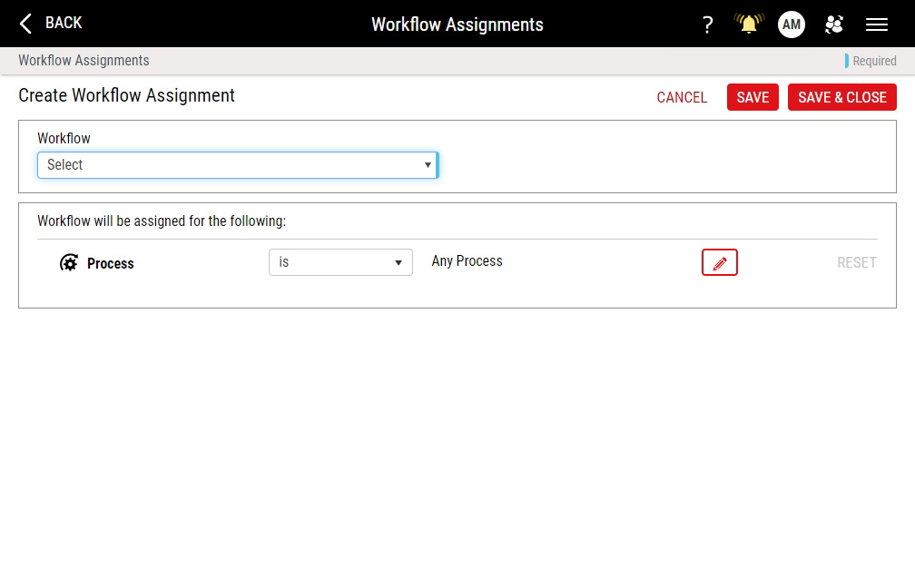This screenshot has width=915, height=588.
Task: Click the Back arrow chevron icon
Action: coord(25,24)
